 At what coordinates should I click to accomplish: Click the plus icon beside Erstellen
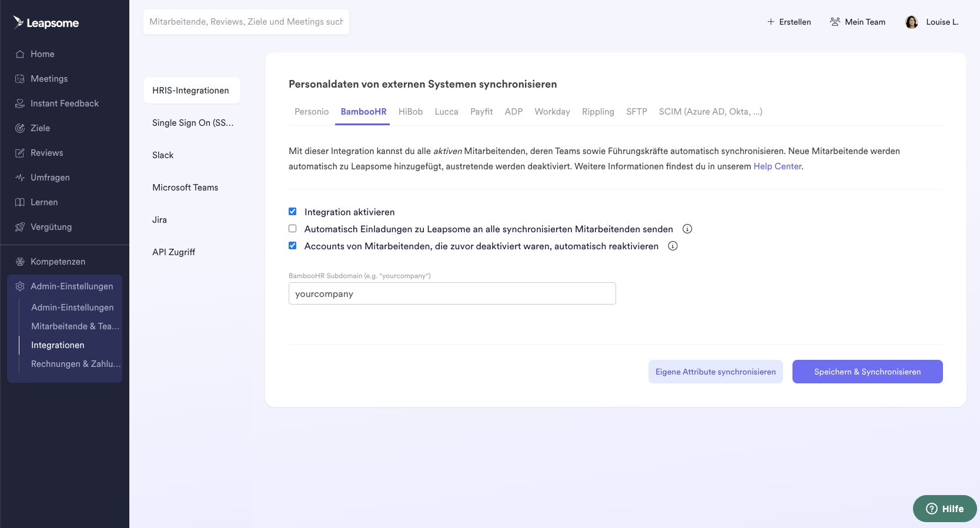[x=771, y=22]
